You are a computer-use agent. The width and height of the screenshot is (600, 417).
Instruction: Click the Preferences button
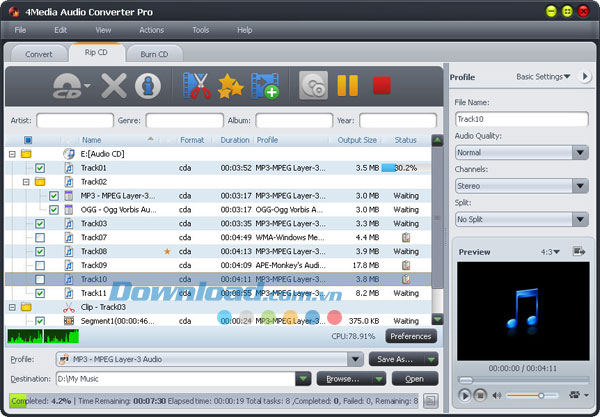point(411,336)
